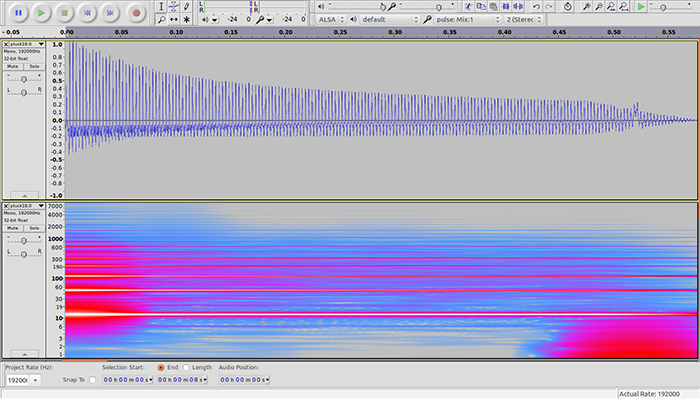This screenshot has height=399, width=700.
Task: Select the Zoom magnifier tool
Action: (x=162, y=20)
